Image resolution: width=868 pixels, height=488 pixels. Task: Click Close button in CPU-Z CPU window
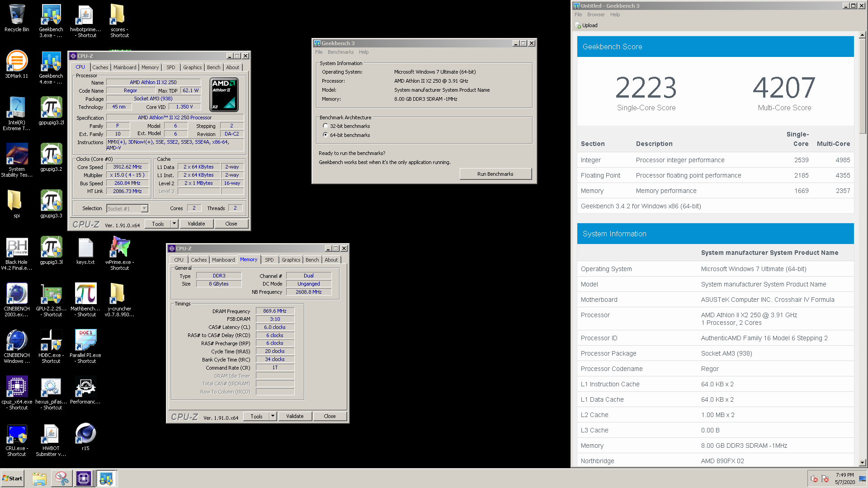coord(231,224)
